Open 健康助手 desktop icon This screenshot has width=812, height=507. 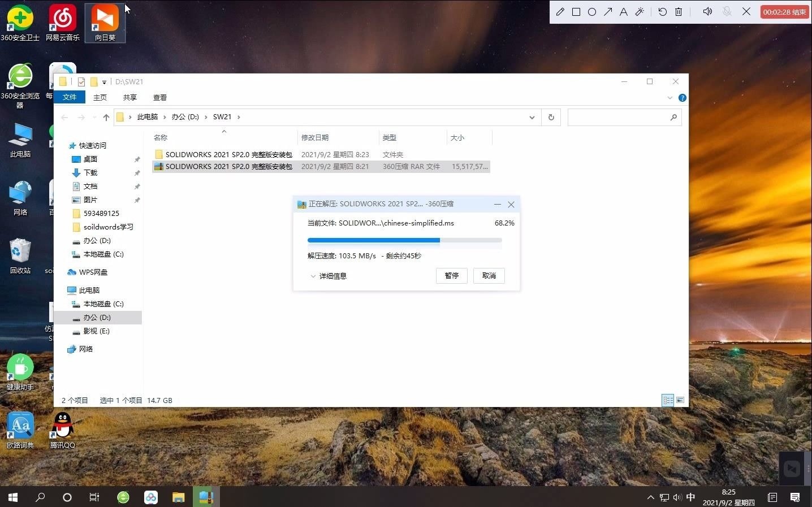[x=20, y=372]
